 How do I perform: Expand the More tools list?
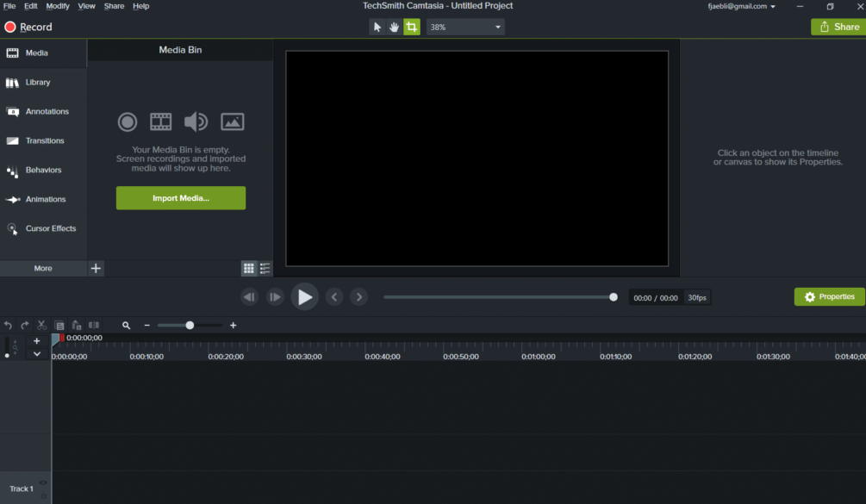click(43, 268)
